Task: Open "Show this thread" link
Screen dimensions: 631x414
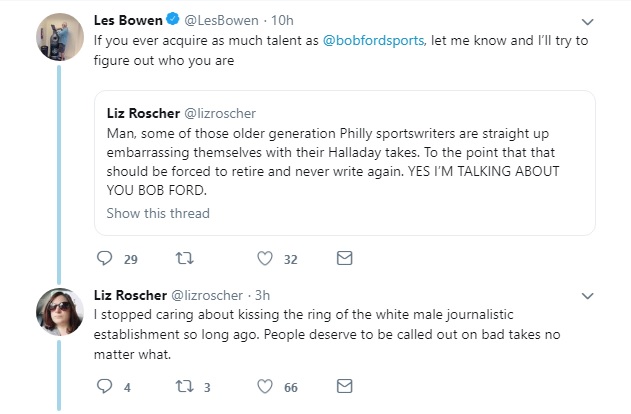Action: tap(158, 213)
